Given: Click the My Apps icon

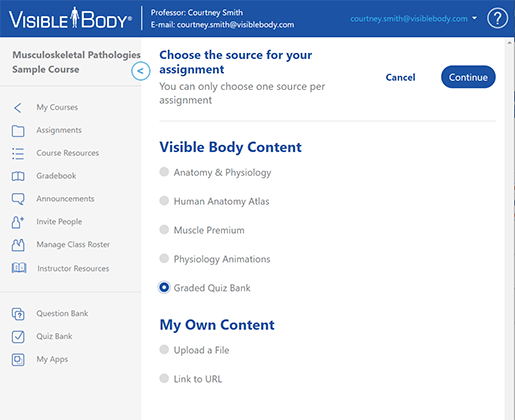Looking at the screenshot, I should [18, 360].
